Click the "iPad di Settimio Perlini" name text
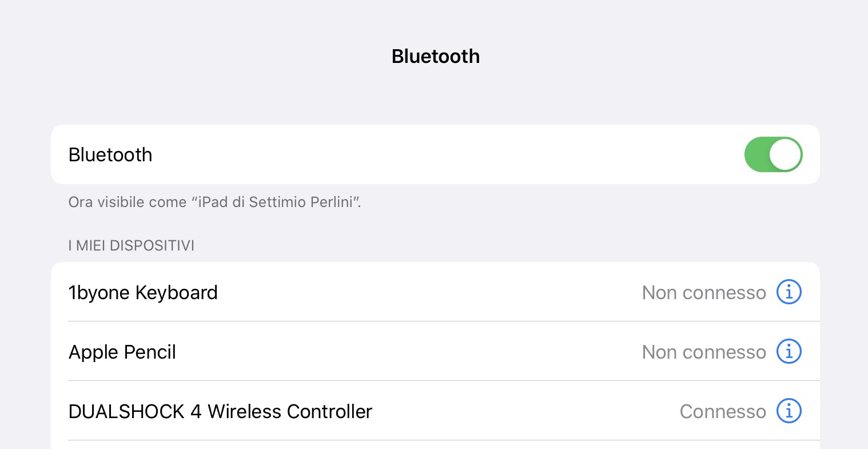 coord(276,202)
